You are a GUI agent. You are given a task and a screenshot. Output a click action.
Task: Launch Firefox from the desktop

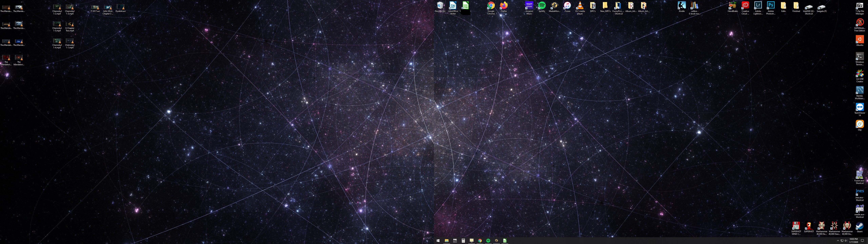pyautogui.click(x=503, y=7)
